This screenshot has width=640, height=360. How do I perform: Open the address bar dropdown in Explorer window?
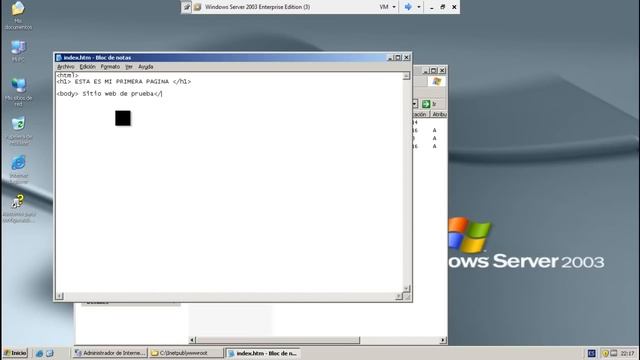tap(415, 104)
